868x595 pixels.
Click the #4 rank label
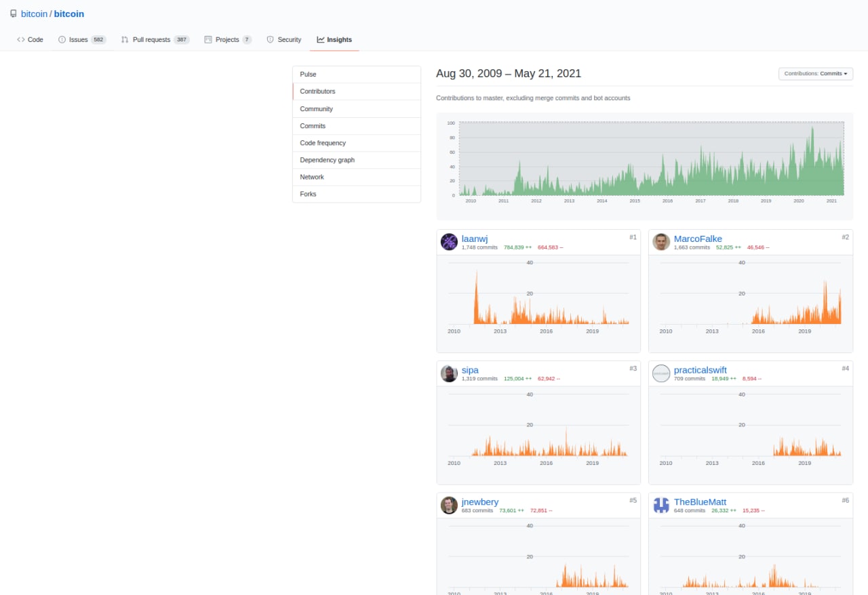[x=845, y=369]
